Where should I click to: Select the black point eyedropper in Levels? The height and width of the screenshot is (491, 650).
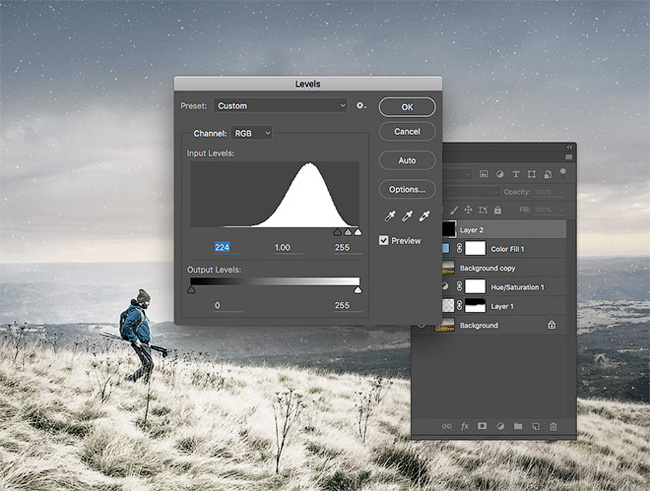point(390,216)
